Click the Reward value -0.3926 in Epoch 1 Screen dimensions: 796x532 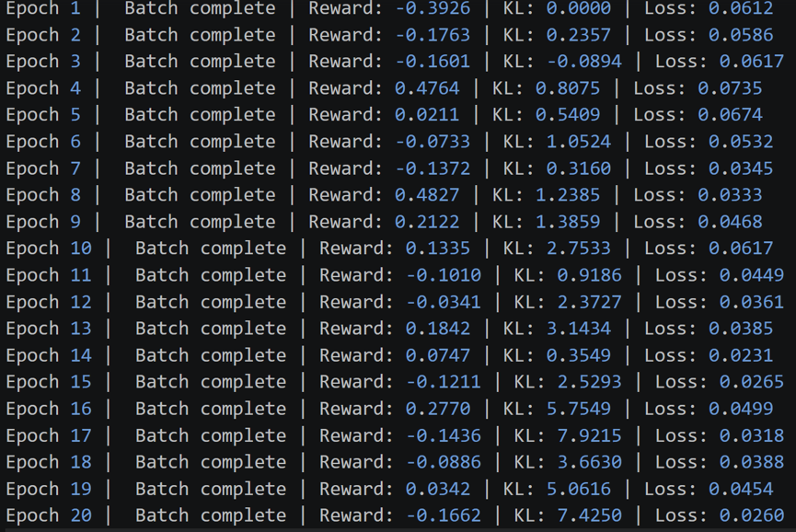[x=433, y=8]
